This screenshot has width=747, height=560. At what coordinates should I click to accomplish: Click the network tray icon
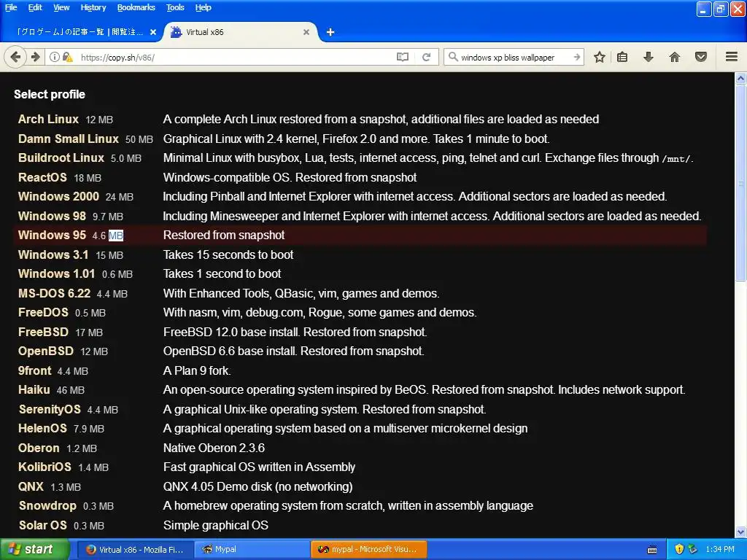coord(693,550)
